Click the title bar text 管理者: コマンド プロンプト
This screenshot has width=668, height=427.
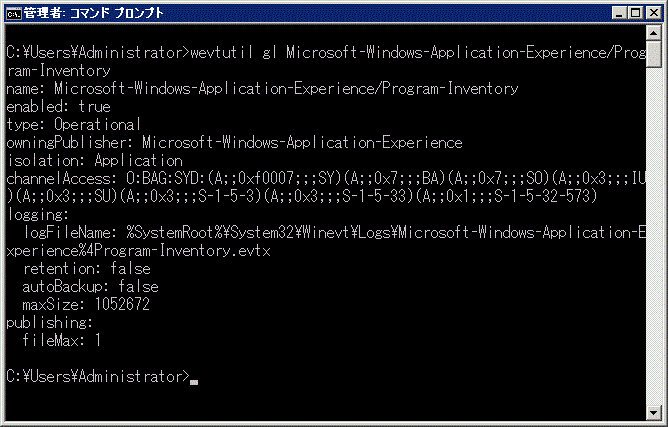pyautogui.click(x=93, y=13)
